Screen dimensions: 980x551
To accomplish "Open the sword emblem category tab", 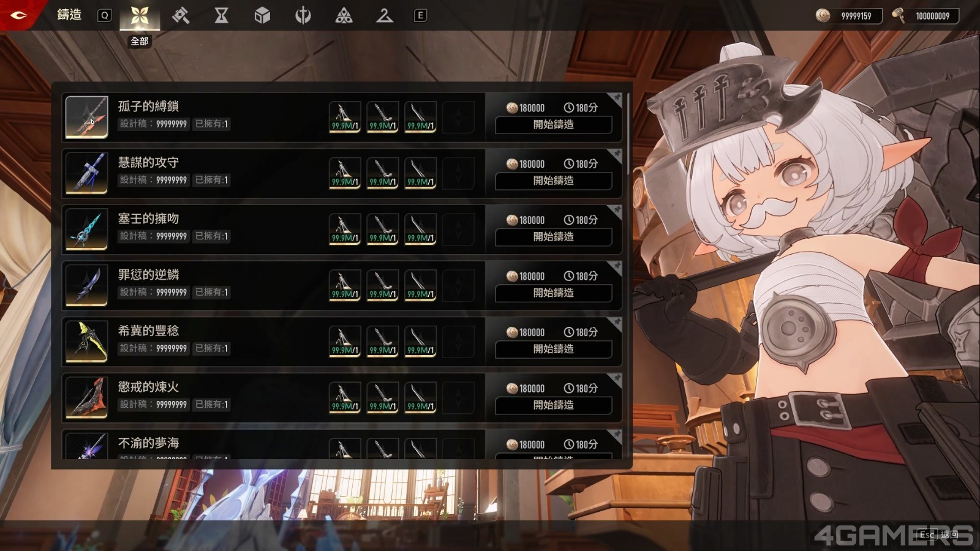I will pos(303,15).
